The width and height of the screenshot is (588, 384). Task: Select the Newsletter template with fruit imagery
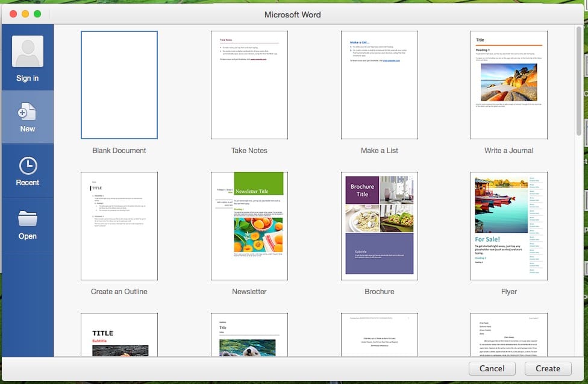[x=249, y=225]
